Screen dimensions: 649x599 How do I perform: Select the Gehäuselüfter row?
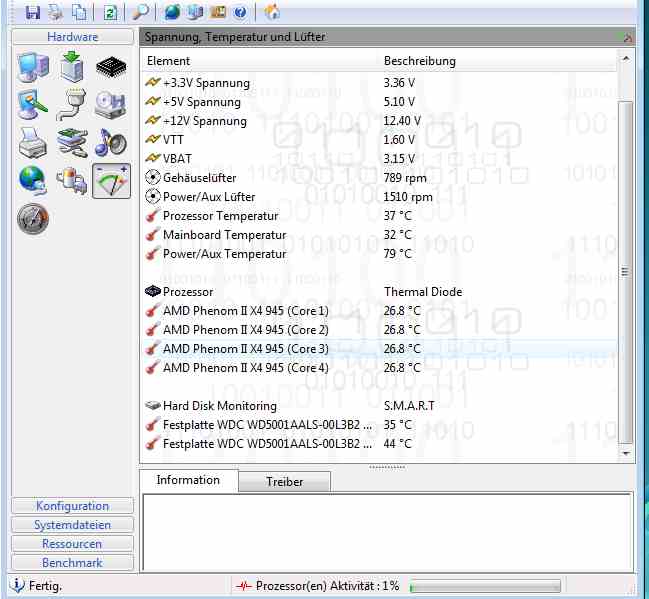[x=379, y=178]
